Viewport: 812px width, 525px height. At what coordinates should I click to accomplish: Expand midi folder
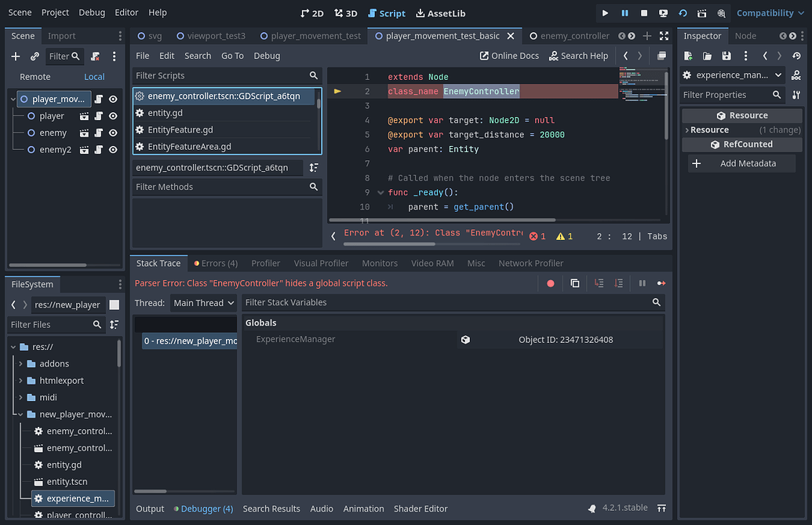pyautogui.click(x=20, y=398)
